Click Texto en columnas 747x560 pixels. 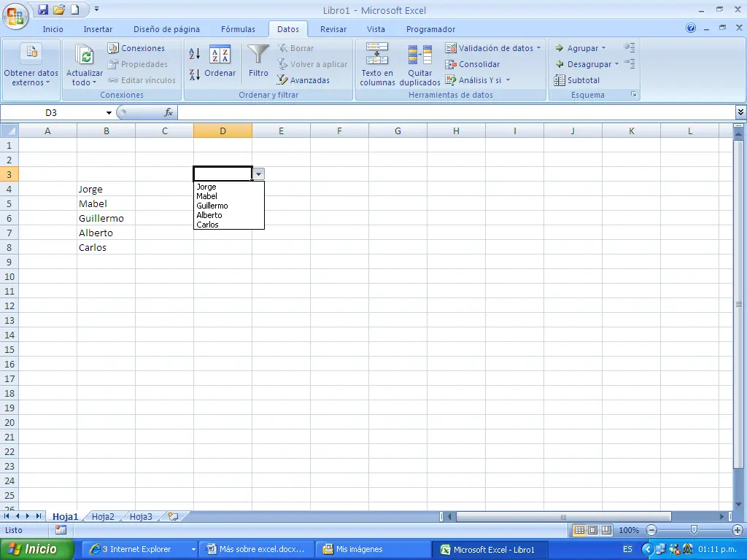point(377,64)
